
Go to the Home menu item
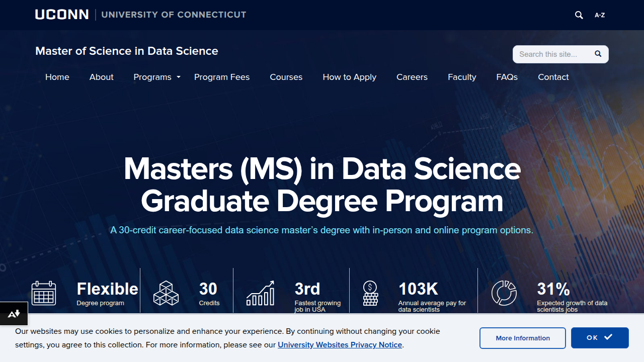[57, 77]
